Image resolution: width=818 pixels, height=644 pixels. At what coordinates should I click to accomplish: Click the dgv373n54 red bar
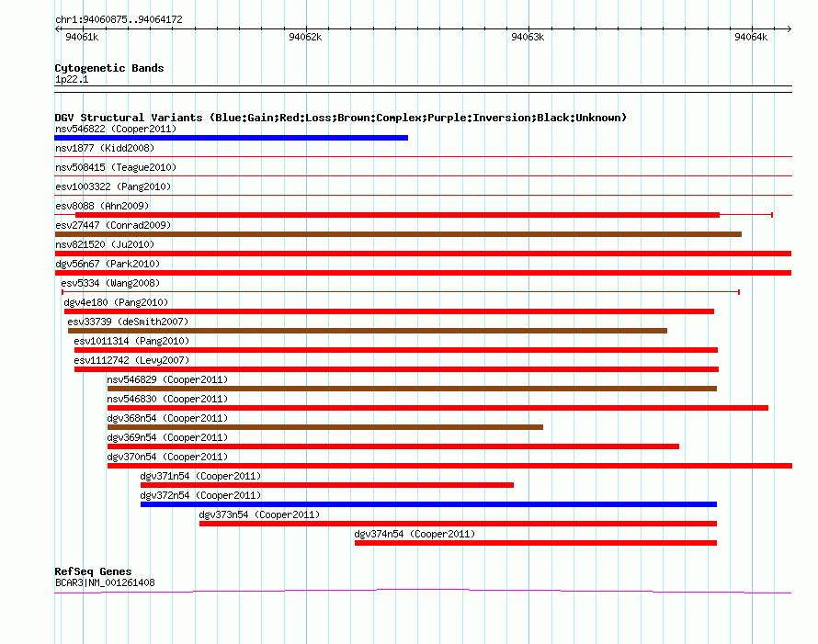(458, 524)
